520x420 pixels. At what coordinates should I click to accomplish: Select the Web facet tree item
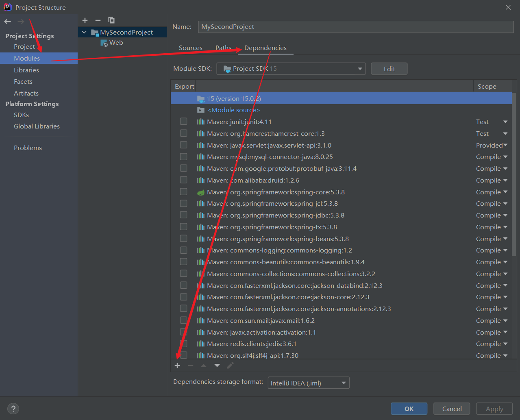tap(116, 43)
